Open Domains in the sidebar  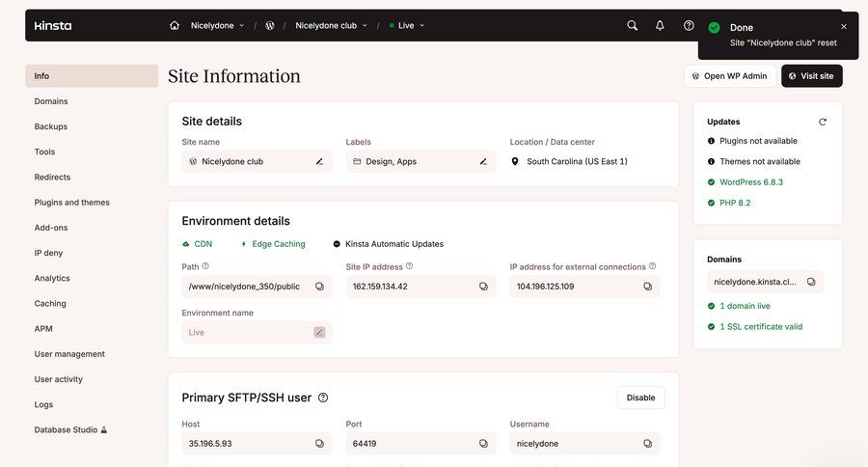pyautogui.click(x=51, y=101)
